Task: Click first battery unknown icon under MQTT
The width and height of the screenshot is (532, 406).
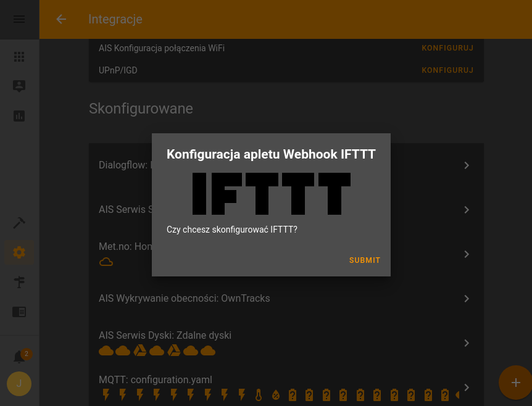Action: 293,395
